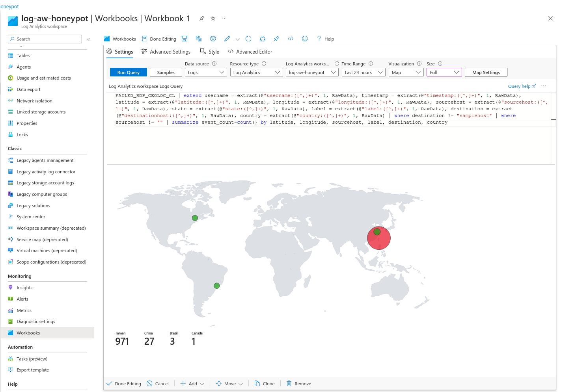Open the Query help link
This screenshot has width=563, height=392.
tap(522, 86)
